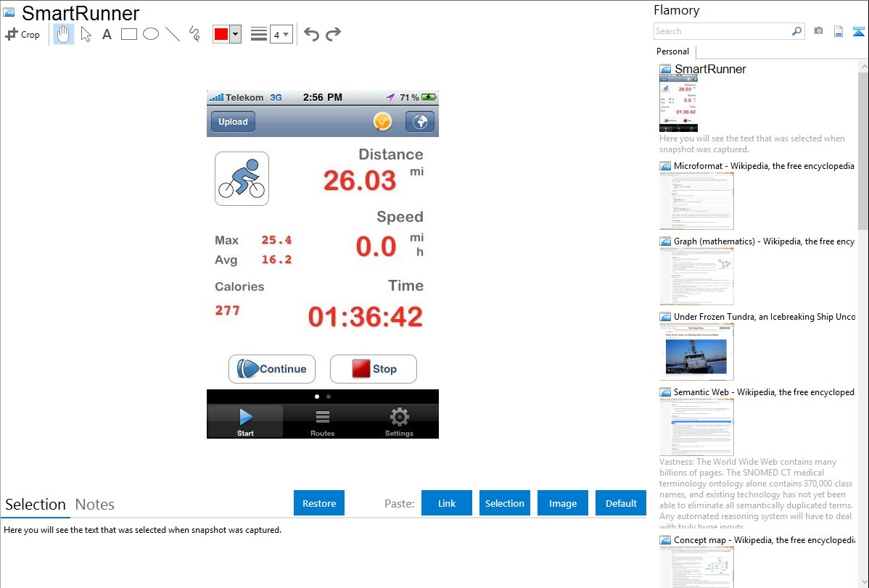This screenshot has width=869, height=588.
Task: Click the average speed value 16.2
Action: tap(276, 260)
